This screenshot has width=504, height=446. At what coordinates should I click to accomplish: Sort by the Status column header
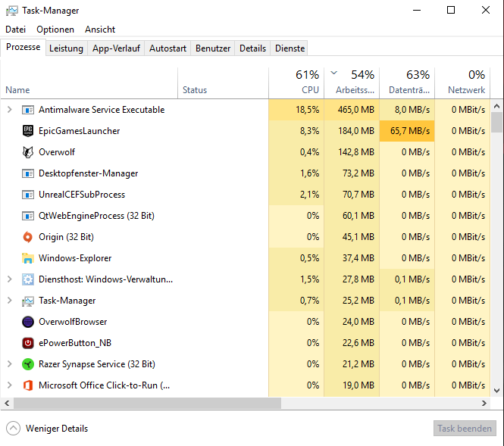click(x=223, y=83)
